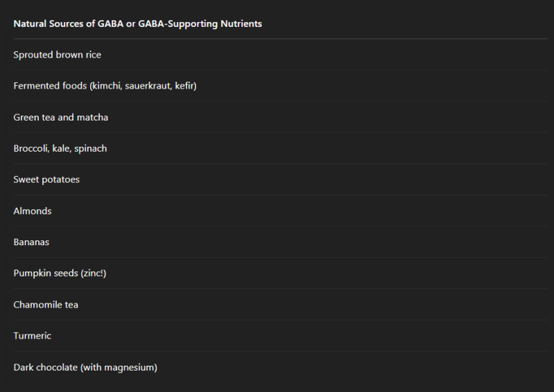This screenshot has width=554, height=392.
Task: Click the (with magnesium) note
Action: point(119,367)
